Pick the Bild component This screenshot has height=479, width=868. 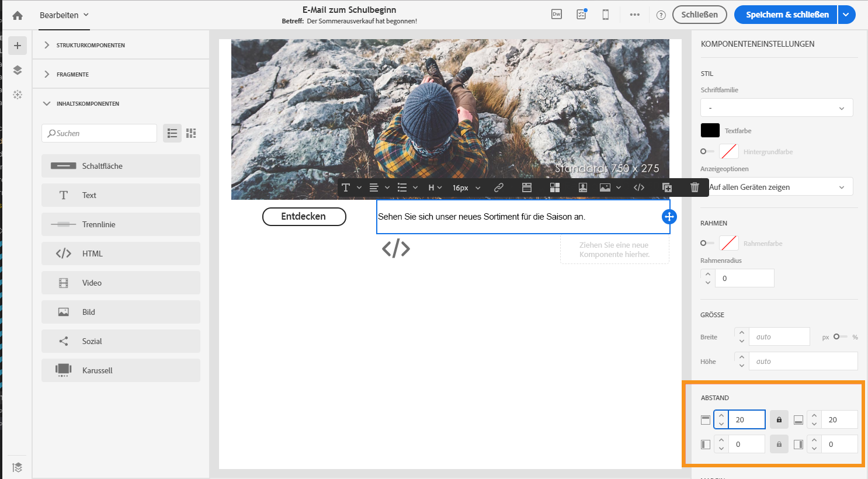click(x=121, y=312)
